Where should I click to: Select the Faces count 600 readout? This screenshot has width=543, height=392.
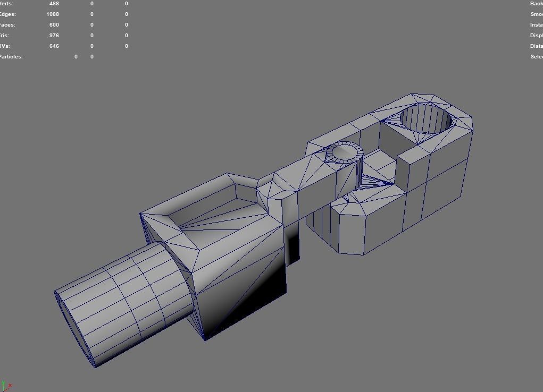(54, 25)
